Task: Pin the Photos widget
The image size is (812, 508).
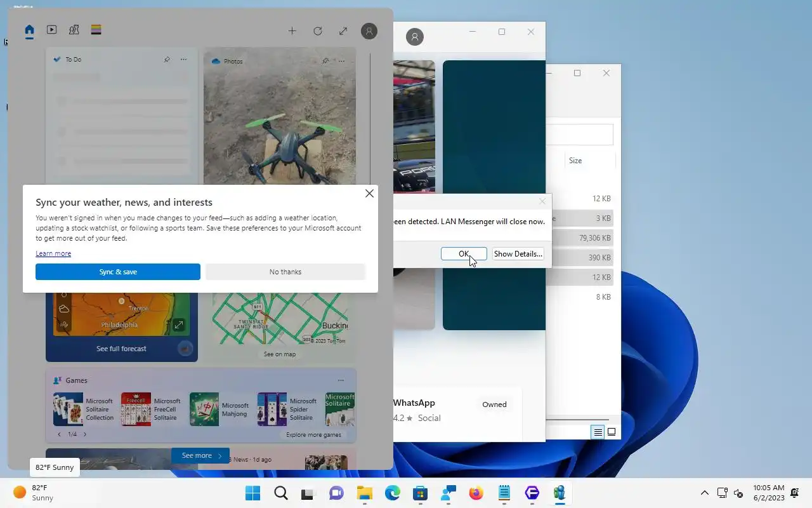Action: tap(325, 61)
